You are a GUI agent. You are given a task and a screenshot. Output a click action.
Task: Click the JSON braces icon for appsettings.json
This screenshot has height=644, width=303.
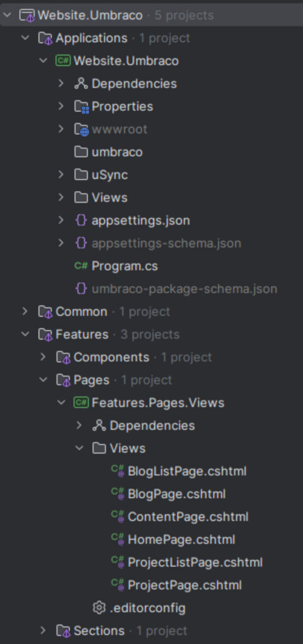pos(81,220)
